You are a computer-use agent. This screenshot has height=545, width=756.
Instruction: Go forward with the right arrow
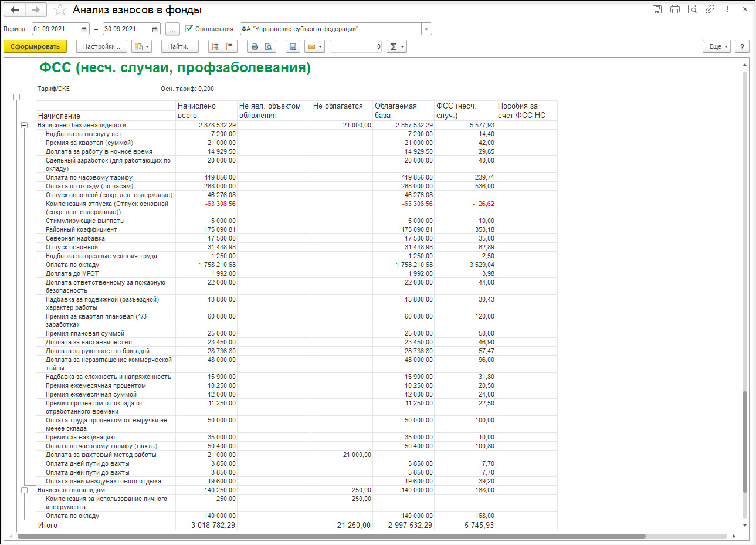click(x=36, y=9)
